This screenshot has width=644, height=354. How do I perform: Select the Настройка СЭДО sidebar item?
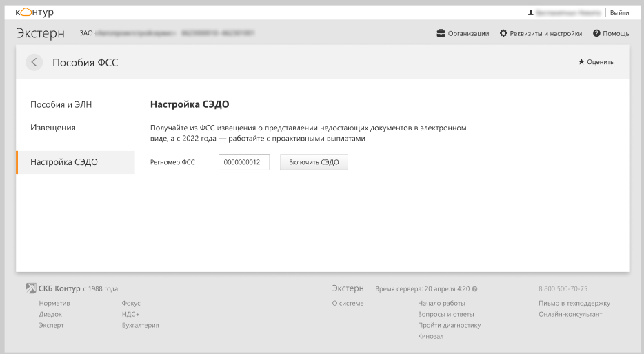[76, 162]
